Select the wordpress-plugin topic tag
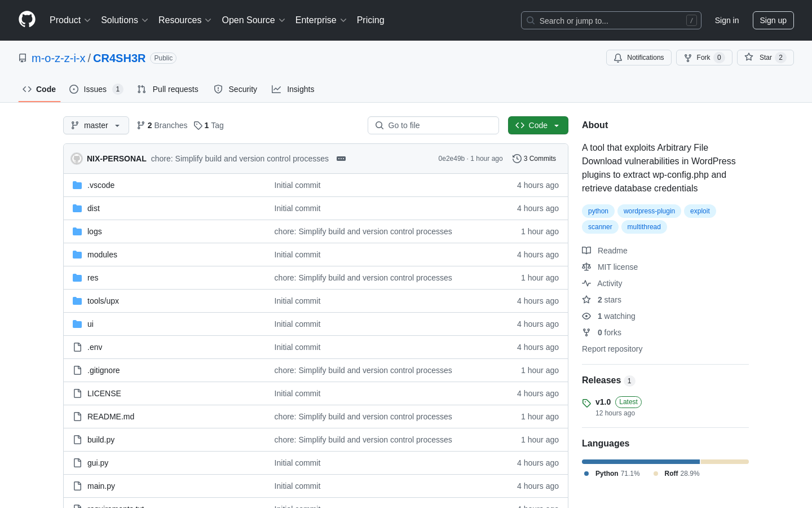 point(649,211)
